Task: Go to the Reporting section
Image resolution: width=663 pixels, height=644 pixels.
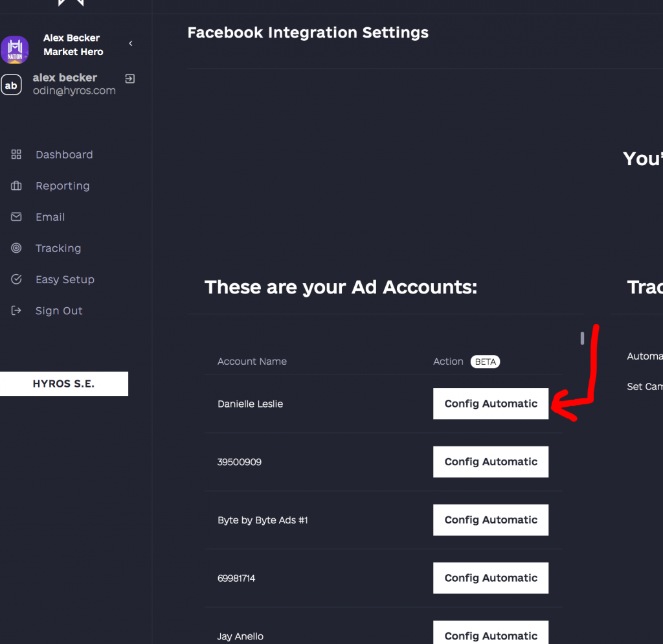Action: (63, 186)
